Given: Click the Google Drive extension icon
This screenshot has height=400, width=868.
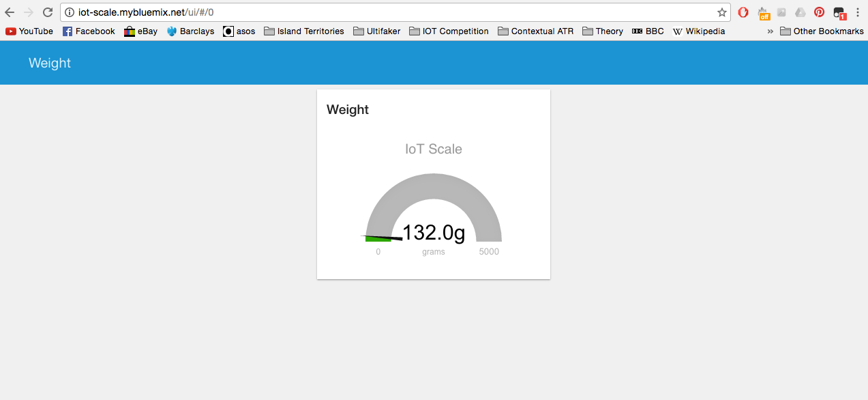Looking at the screenshot, I should (x=799, y=12).
